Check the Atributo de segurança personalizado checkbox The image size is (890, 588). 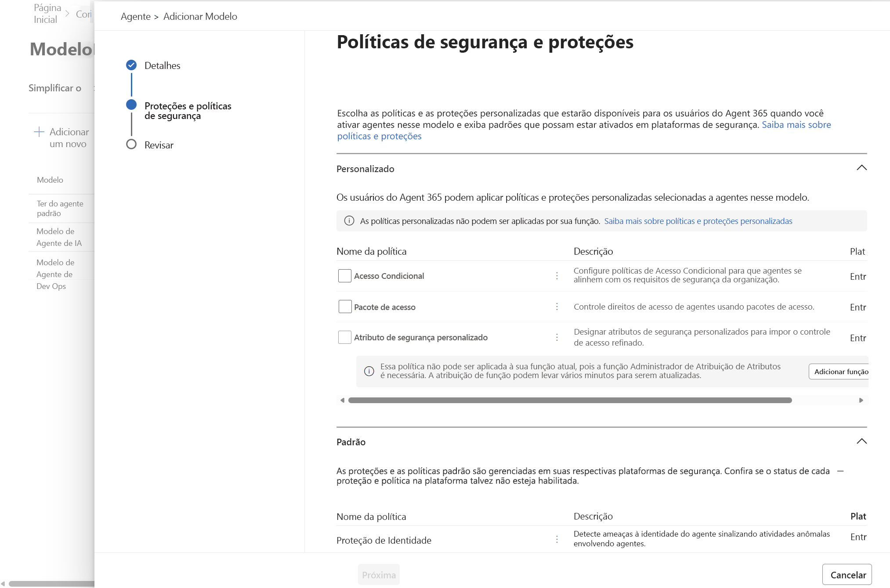(x=345, y=337)
